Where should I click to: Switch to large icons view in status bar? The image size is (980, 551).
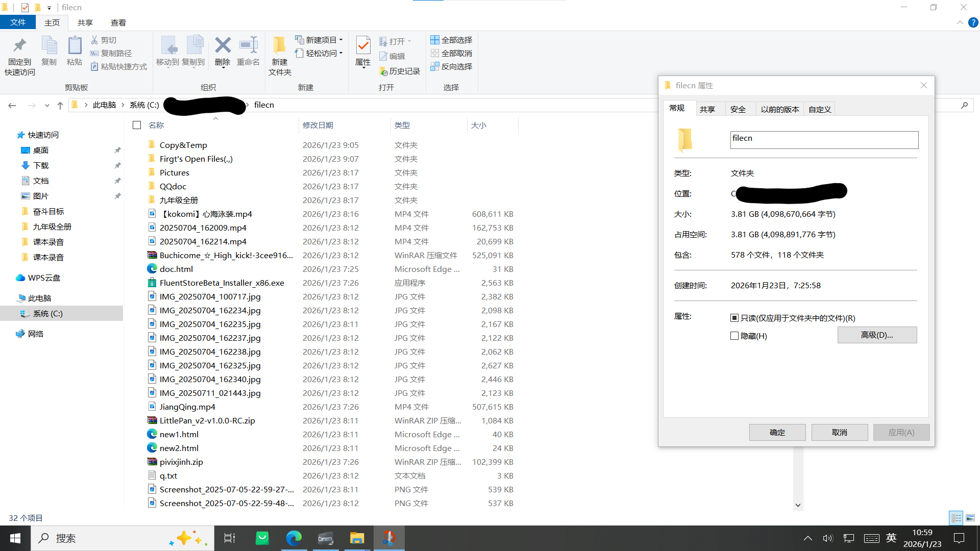970,518
